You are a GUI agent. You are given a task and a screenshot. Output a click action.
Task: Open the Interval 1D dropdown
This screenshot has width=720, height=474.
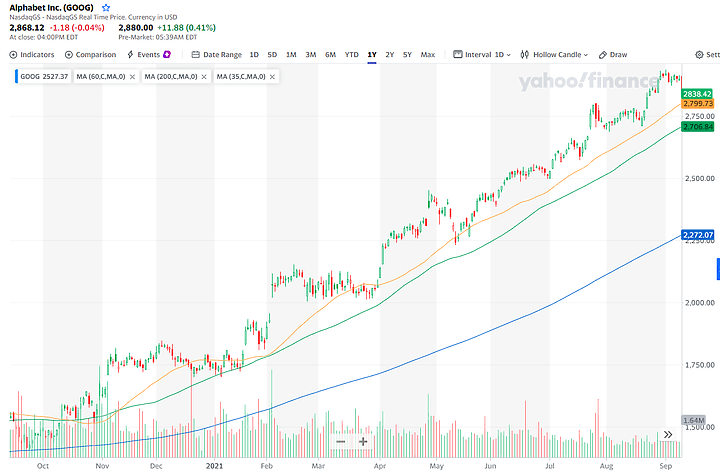tap(482, 55)
